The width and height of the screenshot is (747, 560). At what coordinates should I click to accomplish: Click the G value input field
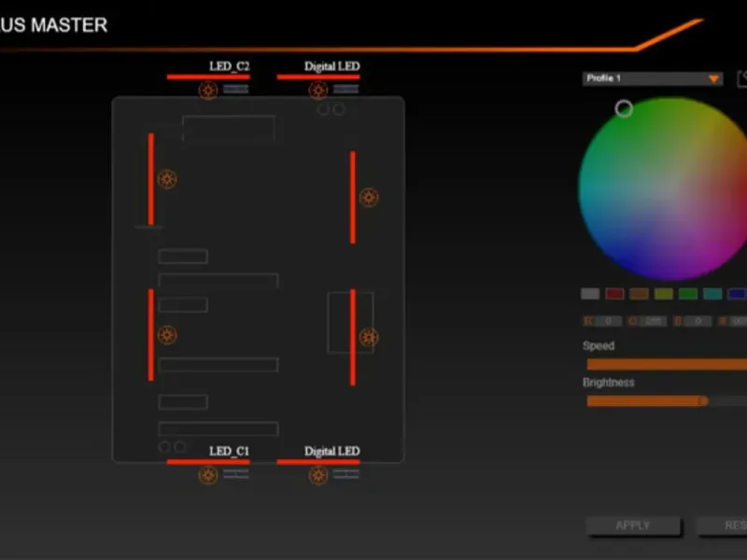click(x=653, y=321)
